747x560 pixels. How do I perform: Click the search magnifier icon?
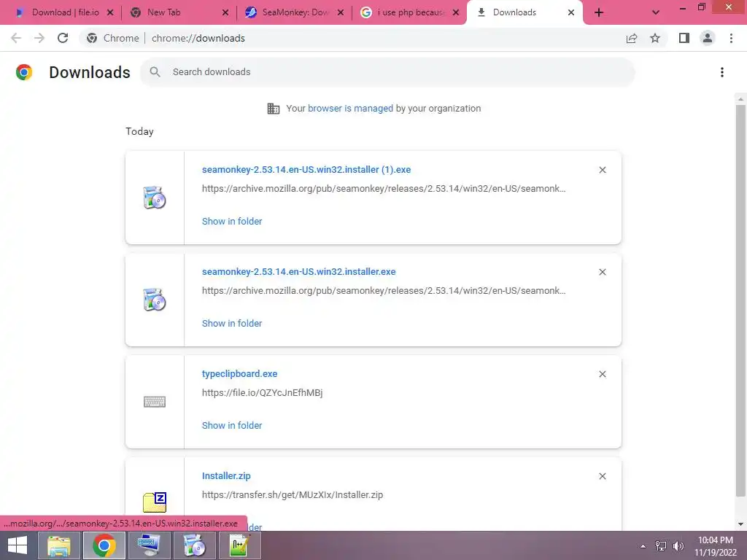coord(155,72)
